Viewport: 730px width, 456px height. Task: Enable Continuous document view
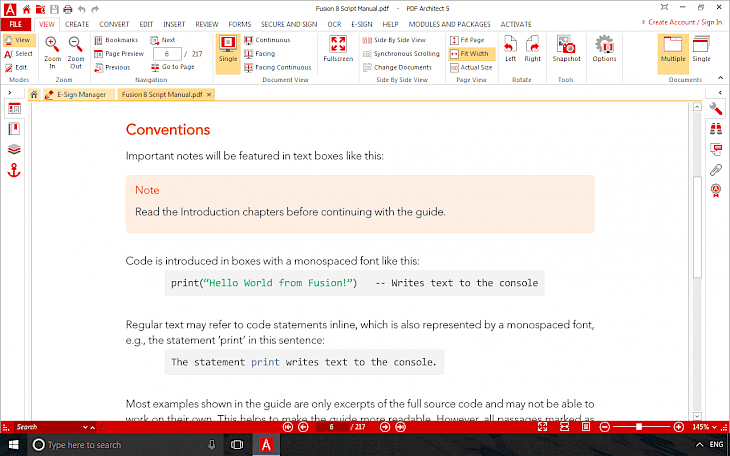267,40
